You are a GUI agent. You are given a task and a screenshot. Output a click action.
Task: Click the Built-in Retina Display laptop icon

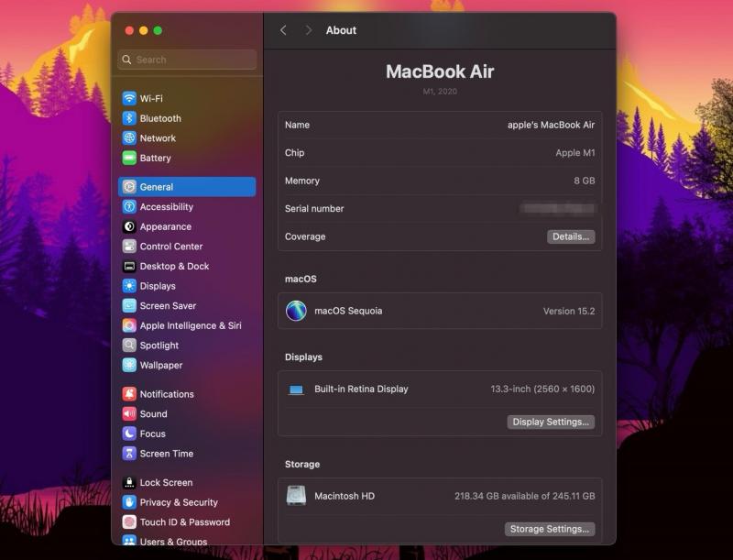click(296, 390)
